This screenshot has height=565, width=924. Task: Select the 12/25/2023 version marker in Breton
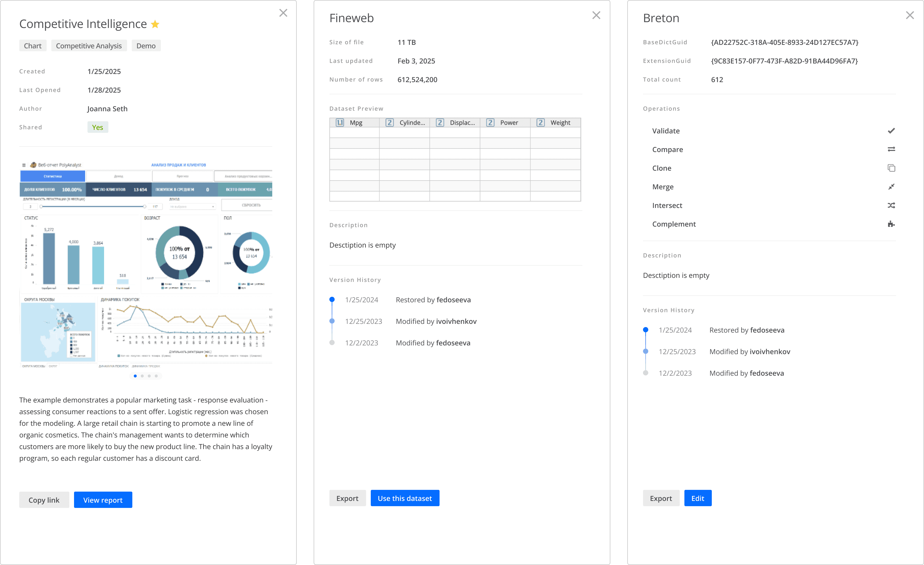click(x=645, y=352)
